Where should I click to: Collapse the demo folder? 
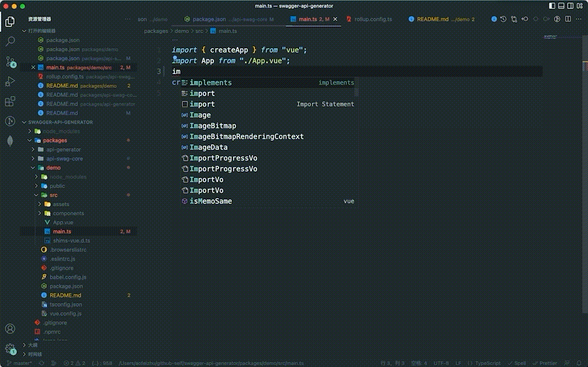(33, 168)
